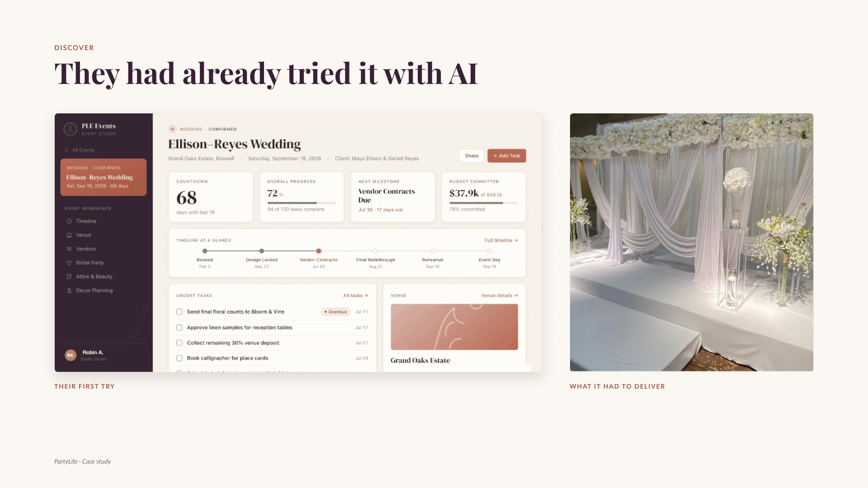Open the All tasks link
This screenshot has height=488, width=868.
point(355,296)
